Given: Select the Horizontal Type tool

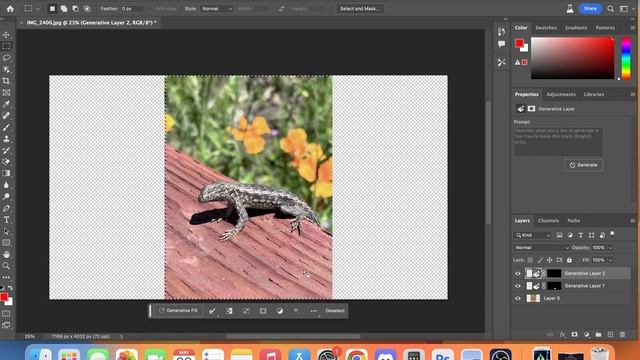Looking at the screenshot, I should (6, 220).
